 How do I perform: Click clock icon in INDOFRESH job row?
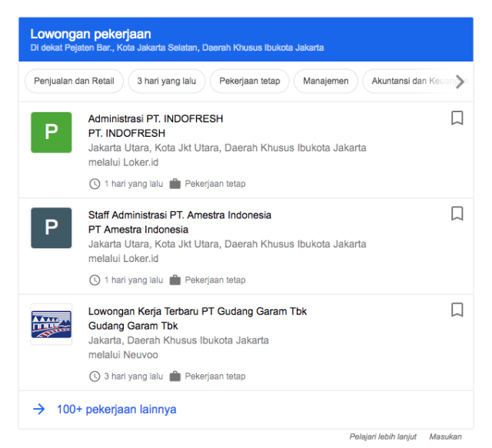coord(95,184)
